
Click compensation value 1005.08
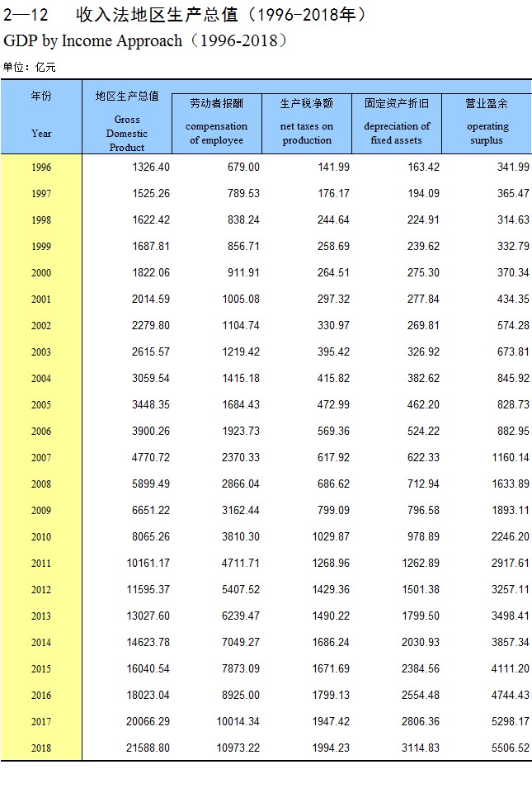241,299
